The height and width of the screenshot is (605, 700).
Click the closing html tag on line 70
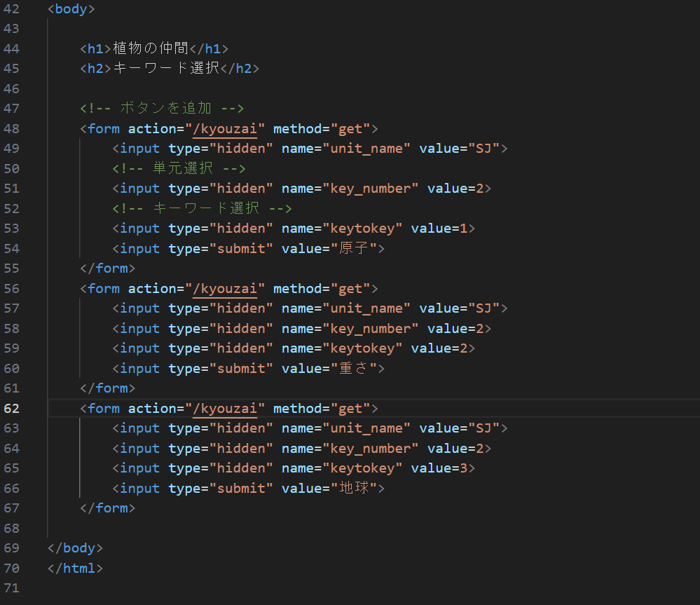pos(75,568)
